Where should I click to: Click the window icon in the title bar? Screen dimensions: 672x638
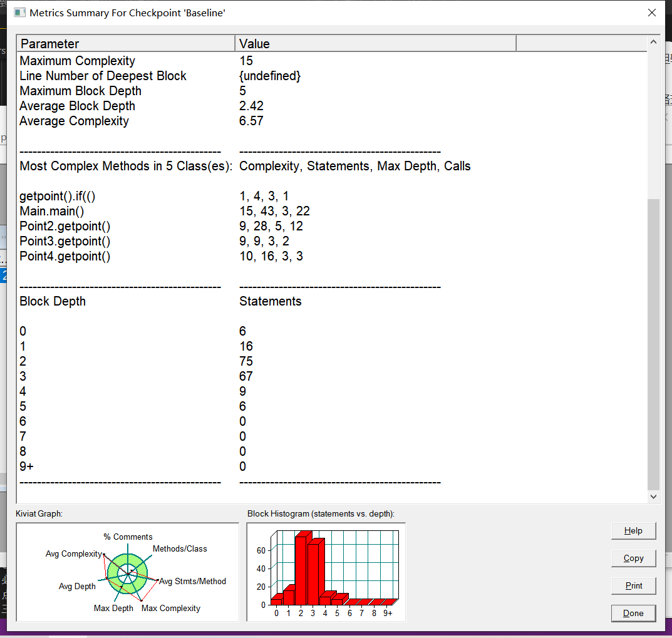(x=19, y=13)
